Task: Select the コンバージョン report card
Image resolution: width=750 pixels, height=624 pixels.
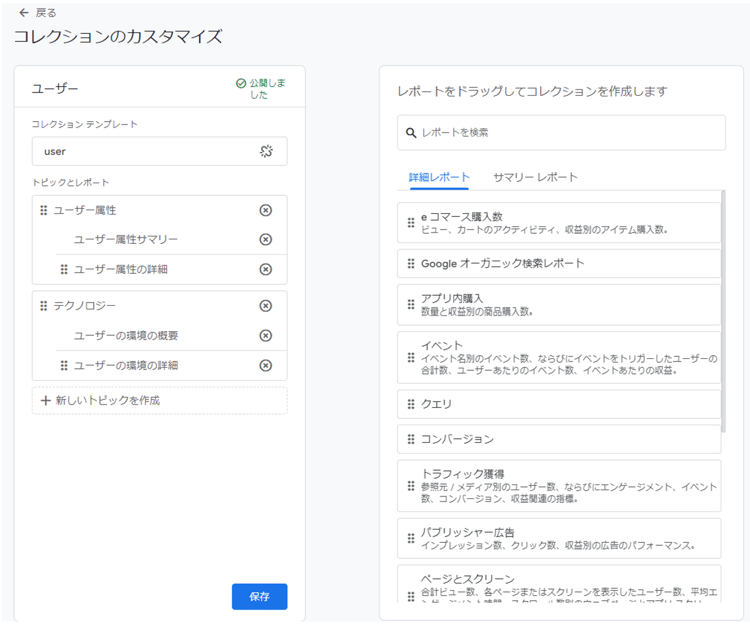Action: tap(559, 439)
